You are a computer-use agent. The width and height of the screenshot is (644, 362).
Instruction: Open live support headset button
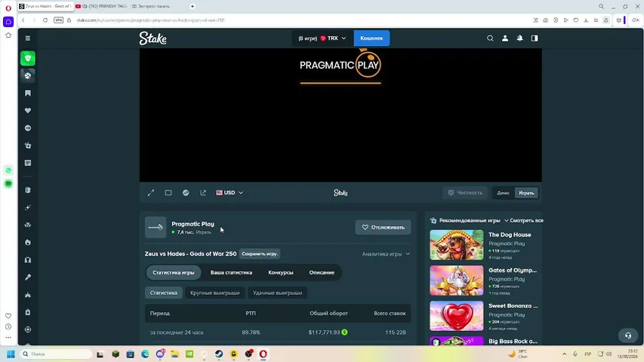(x=628, y=336)
